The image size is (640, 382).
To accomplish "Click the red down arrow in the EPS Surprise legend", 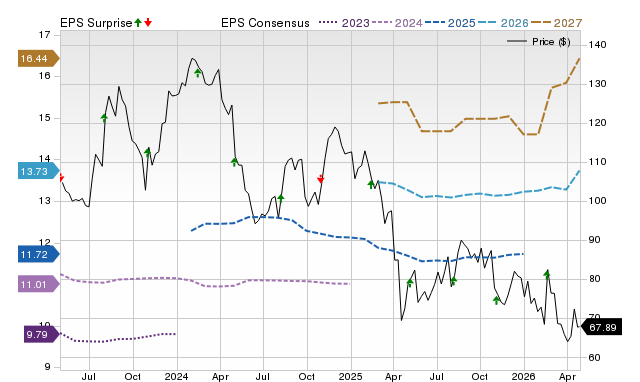I will tap(148, 23).
